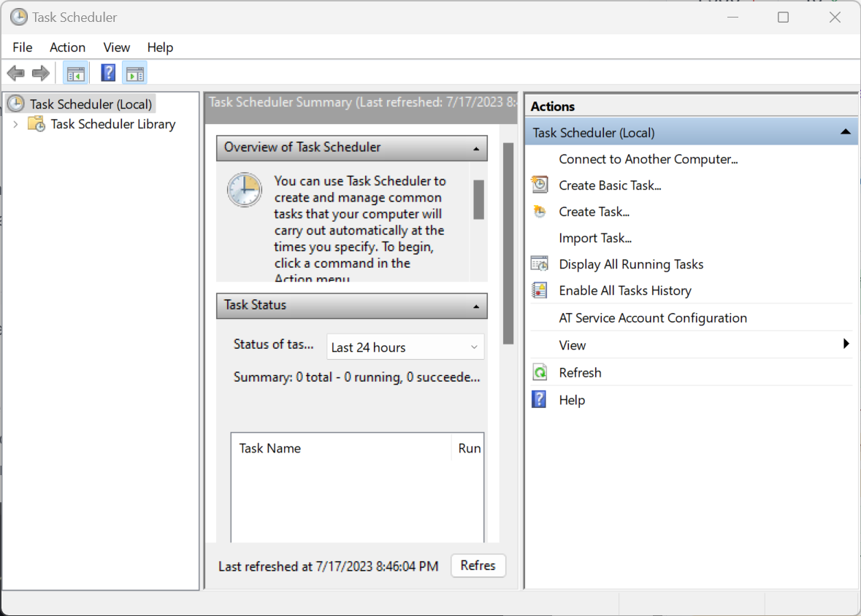
Task: Select Task Scheduler (Local) in tree
Action: 91,104
